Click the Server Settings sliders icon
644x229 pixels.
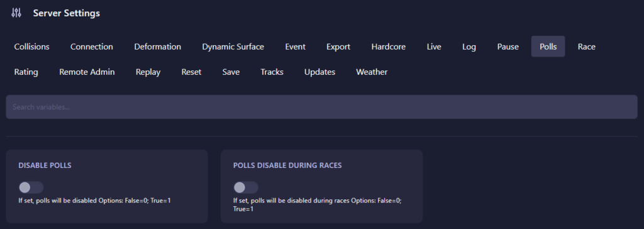pos(16,13)
